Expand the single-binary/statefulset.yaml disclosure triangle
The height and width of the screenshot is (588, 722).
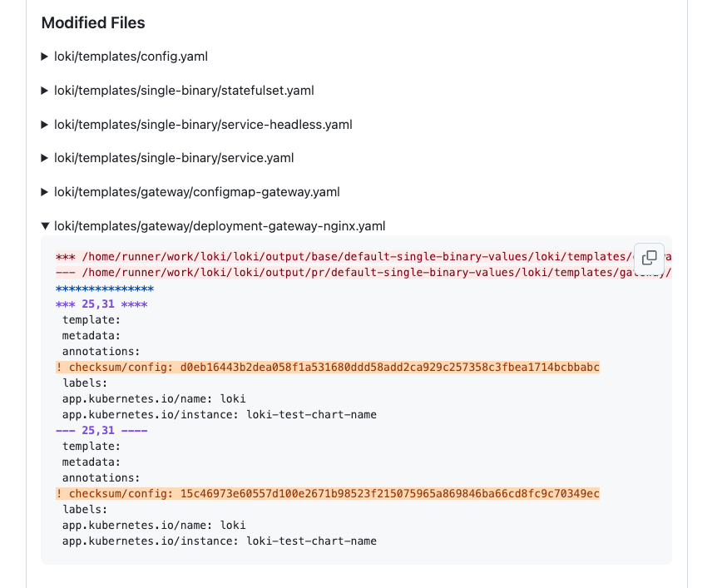click(45, 91)
